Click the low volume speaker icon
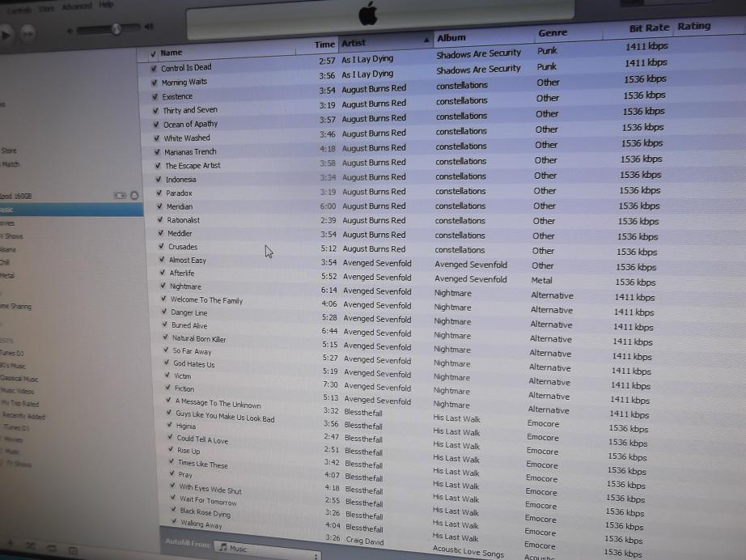Image resolution: width=746 pixels, height=560 pixels. pyautogui.click(x=71, y=31)
